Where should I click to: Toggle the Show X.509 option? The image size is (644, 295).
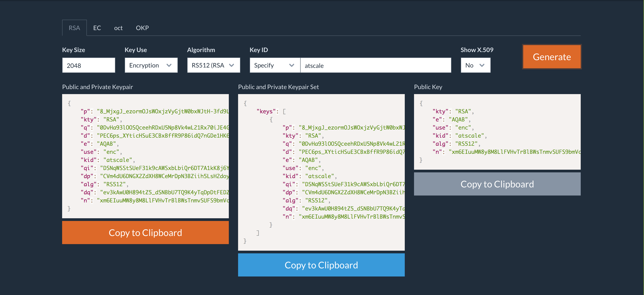point(475,65)
